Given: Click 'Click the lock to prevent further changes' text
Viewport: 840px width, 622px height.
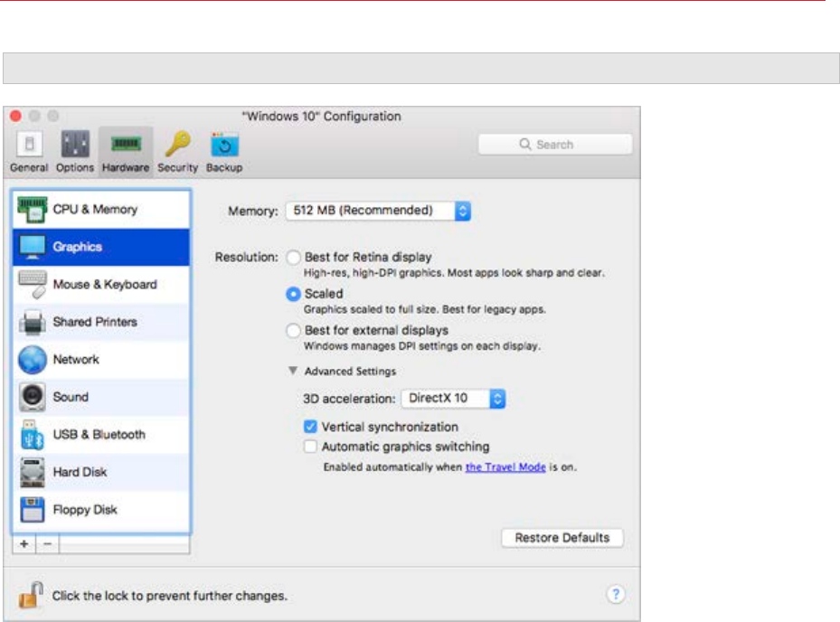Looking at the screenshot, I should point(170,596).
